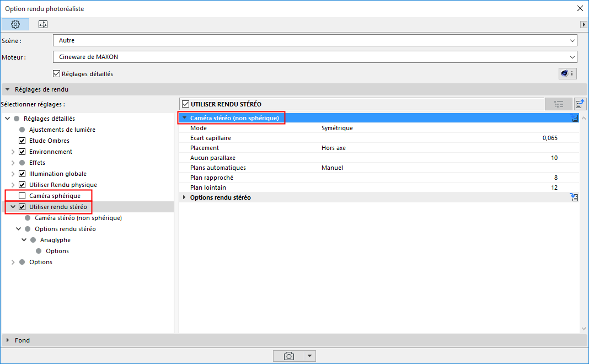589x364 pixels.
Task: Toggle the Etude Ombres checkbox
Action: click(x=22, y=141)
